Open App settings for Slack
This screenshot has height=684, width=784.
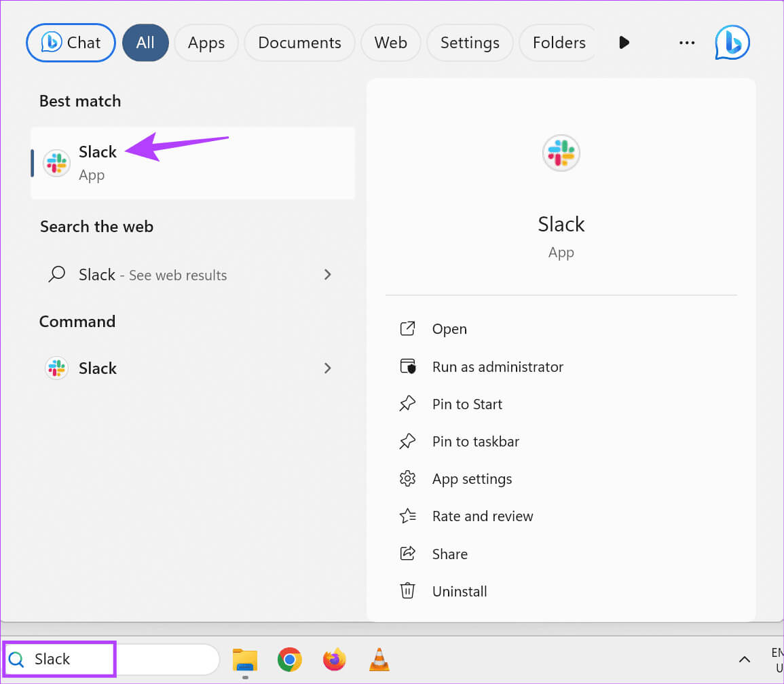tap(472, 479)
